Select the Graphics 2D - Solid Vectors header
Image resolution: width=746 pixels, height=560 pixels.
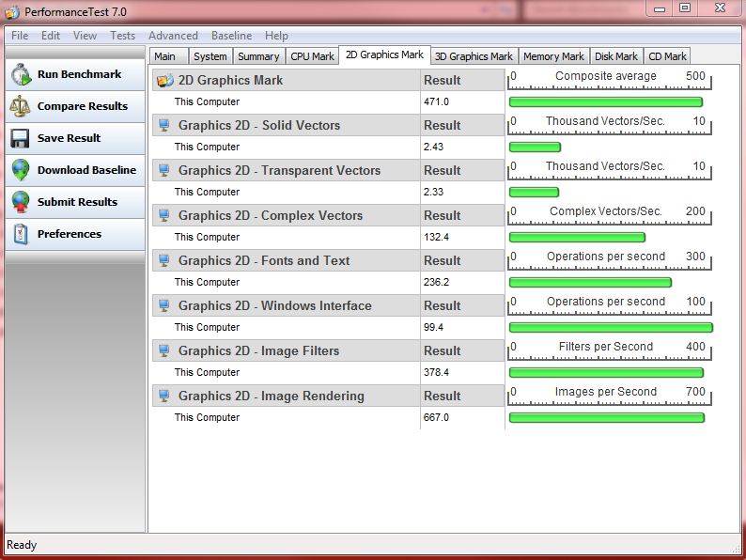tap(286, 125)
